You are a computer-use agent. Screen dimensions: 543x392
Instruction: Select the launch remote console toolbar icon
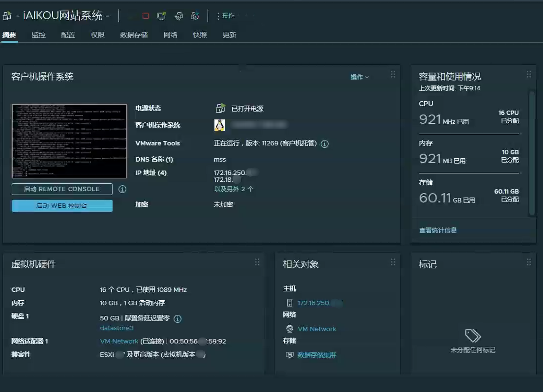point(161,16)
